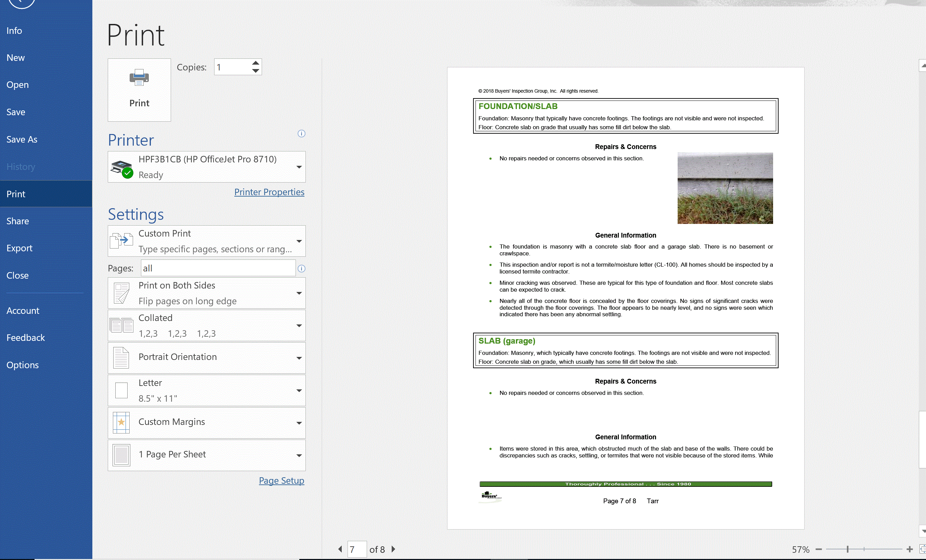Expand the Portrait Orientation dropdown
This screenshot has width=926, height=560.
point(299,357)
